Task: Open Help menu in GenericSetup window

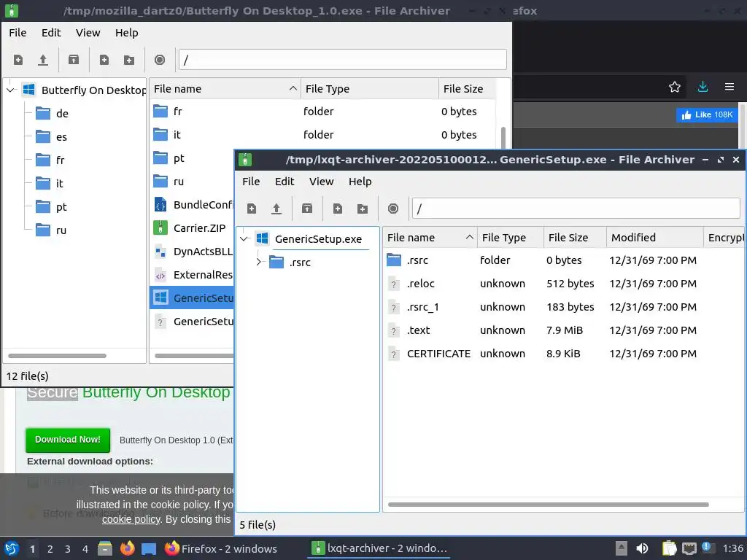Action: [x=360, y=182]
